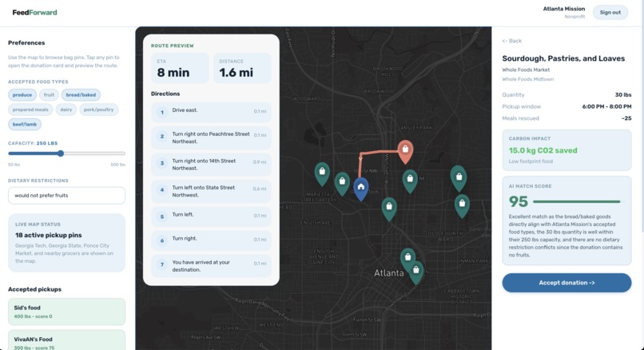The width and height of the screenshot is (644, 350).
Task: Open teal bag pin above English Ave label
Action: (x=389, y=209)
